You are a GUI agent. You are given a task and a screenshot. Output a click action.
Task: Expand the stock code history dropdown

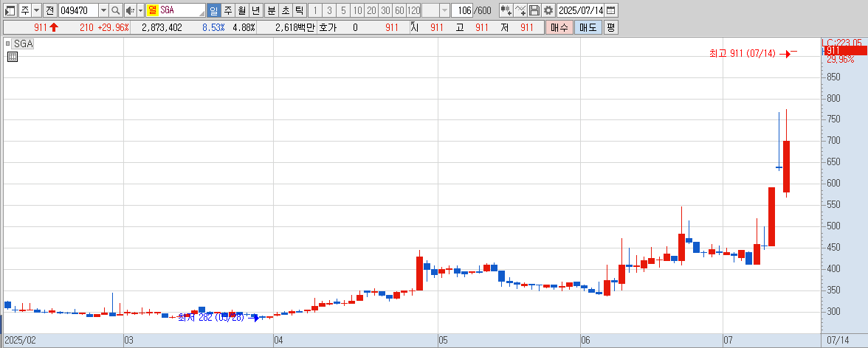(x=103, y=10)
